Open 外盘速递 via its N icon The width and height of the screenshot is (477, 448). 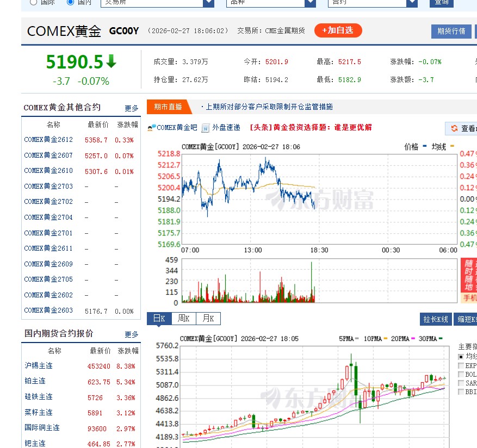[205, 127]
